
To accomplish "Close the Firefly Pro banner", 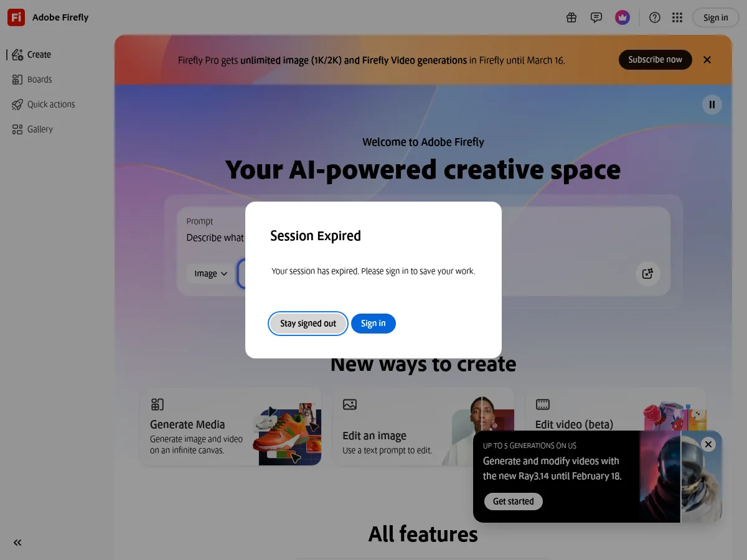I will (x=707, y=59).
